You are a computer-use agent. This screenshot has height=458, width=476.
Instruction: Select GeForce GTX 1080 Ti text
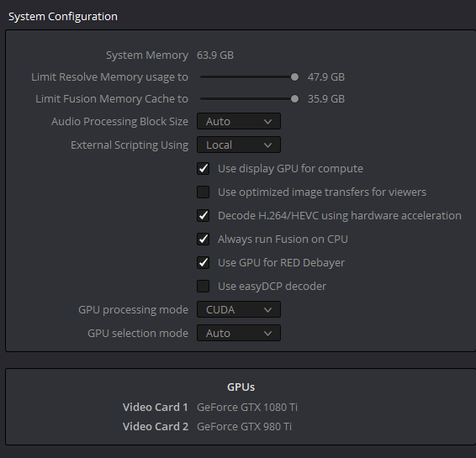coord(247,407)
